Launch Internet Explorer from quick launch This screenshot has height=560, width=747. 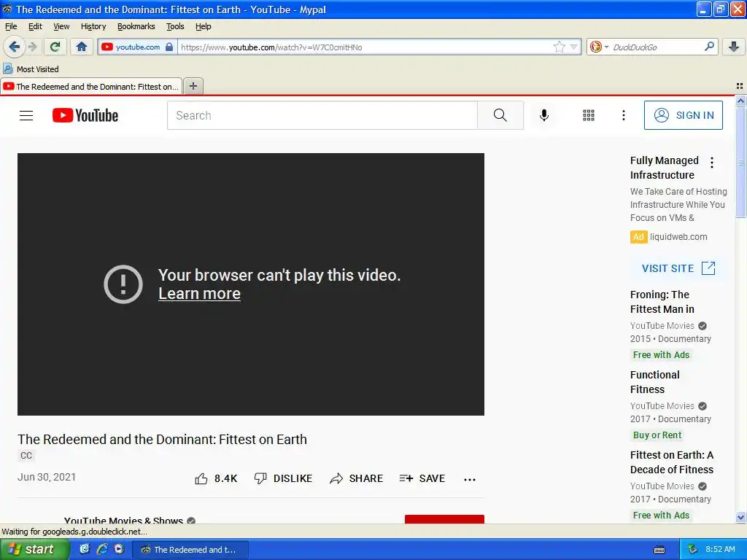[102, 549]
